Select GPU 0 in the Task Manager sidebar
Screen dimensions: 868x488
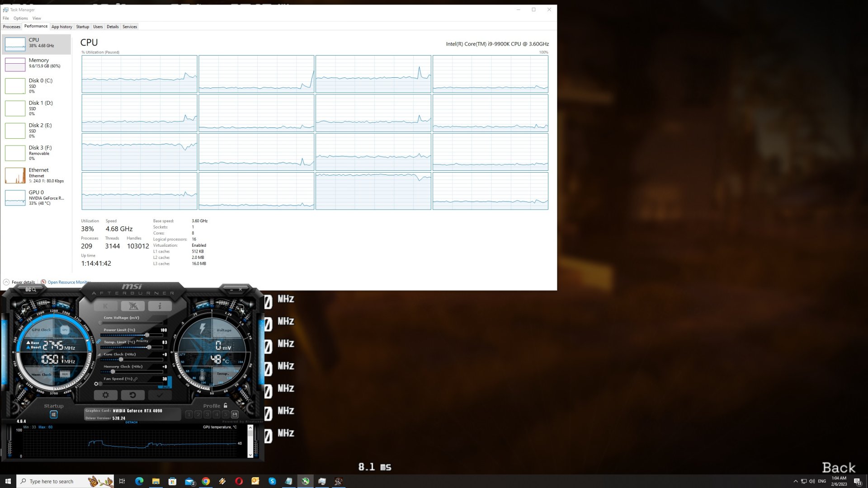click(36, 197)
